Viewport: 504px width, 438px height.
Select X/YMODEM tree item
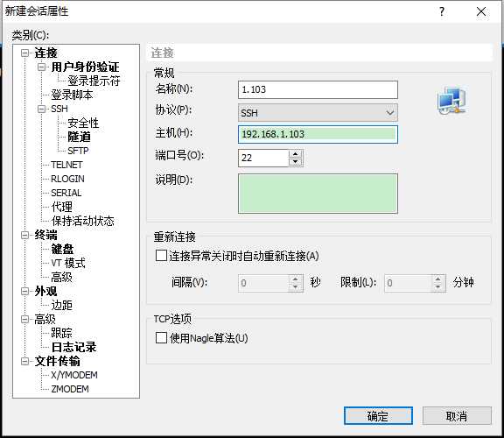(x=74, y=375)
